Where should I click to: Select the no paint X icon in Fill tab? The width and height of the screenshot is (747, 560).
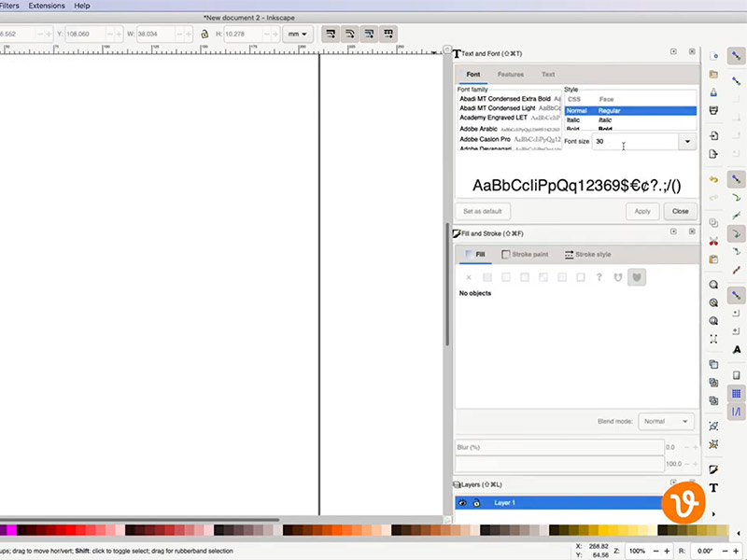(469, 277)
